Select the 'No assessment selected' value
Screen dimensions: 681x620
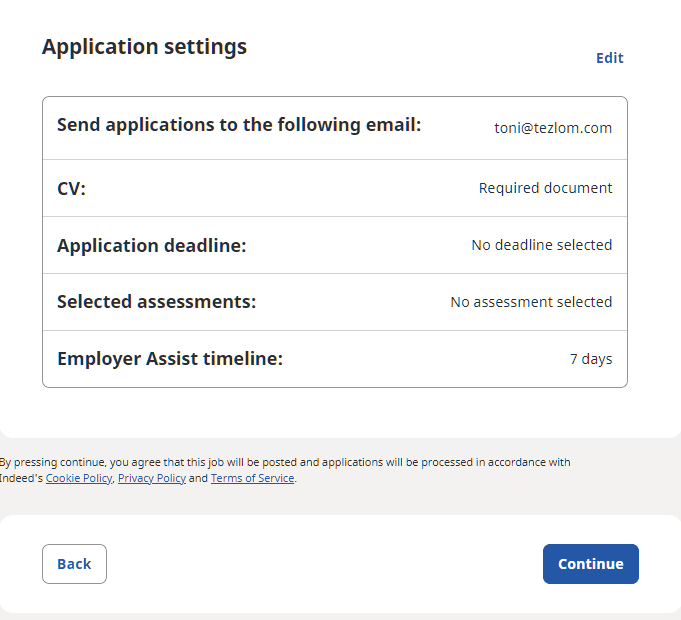click(x=531, y=302)
